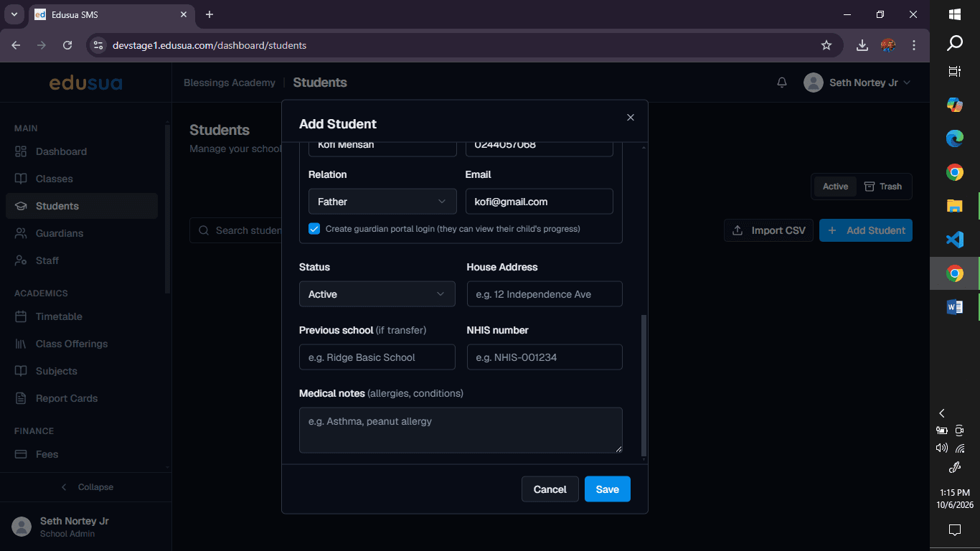
Task: Click the dialog vertical scrollbar
Action: click(x=644, y=385)
